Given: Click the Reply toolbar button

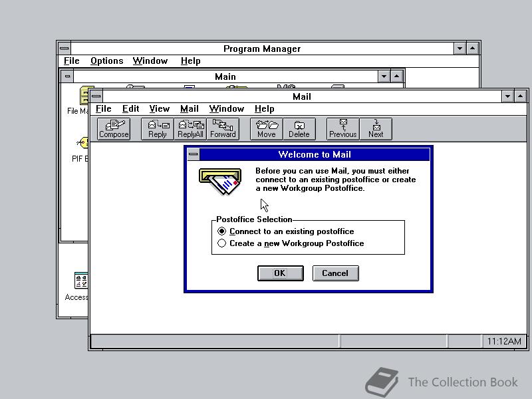Looking at the screenshot, I should [158, 129].
